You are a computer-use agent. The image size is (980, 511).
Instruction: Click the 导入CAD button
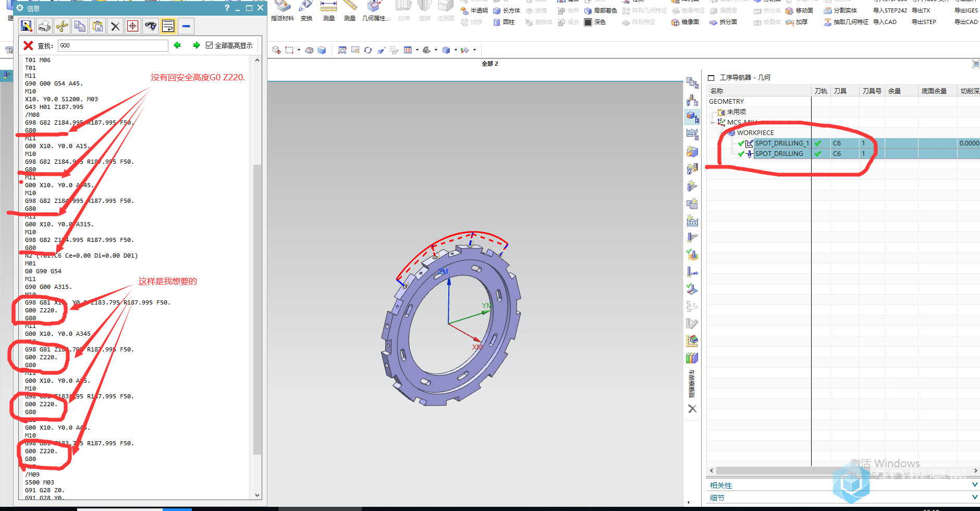point(885,22)
